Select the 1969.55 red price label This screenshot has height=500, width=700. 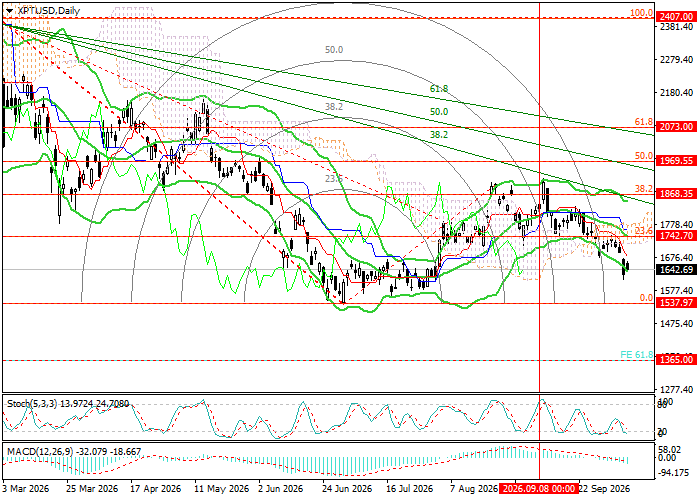(x=676, y=161)
